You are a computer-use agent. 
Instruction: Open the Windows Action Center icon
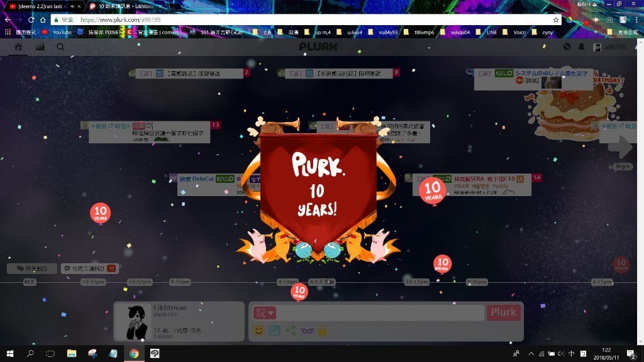click(631, 353)
